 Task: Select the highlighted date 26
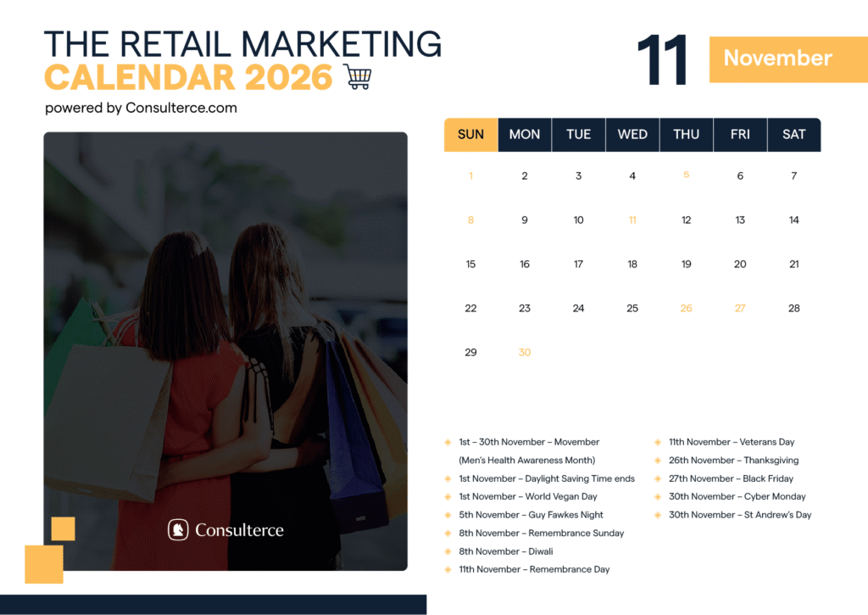687,308
